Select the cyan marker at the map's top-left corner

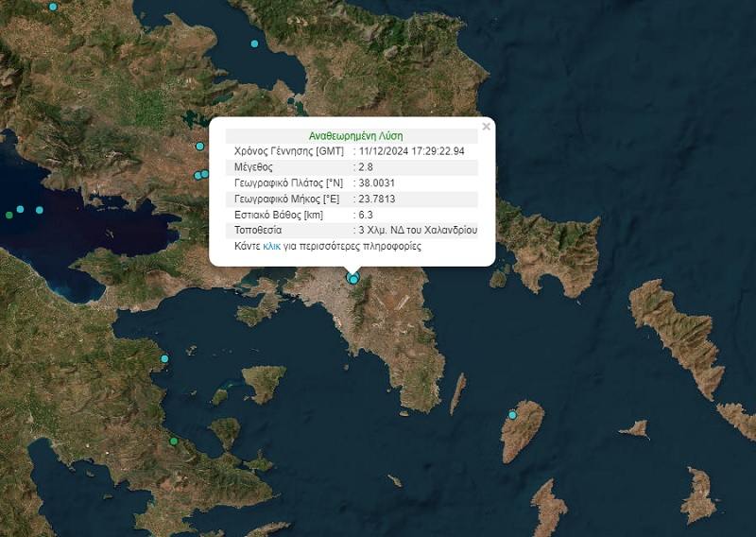[53, 7]
